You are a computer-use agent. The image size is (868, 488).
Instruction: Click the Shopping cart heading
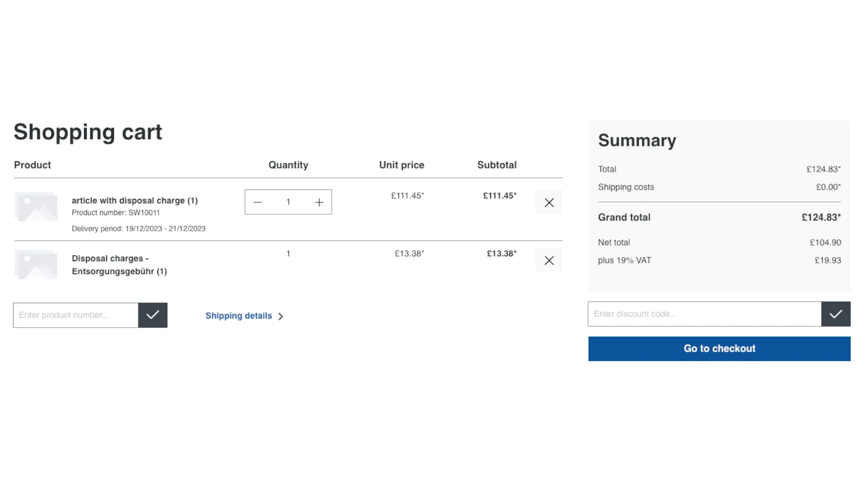coord(88,132)
